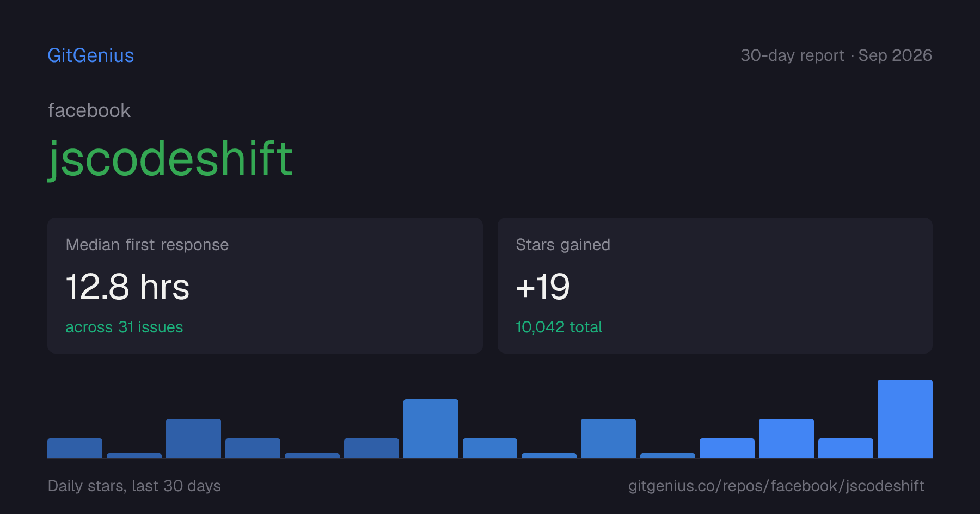Screen dimensions: 980x514
Task: Click the seventh tall bar in chart
Action: pyautogui.click(x=431, y=429)
